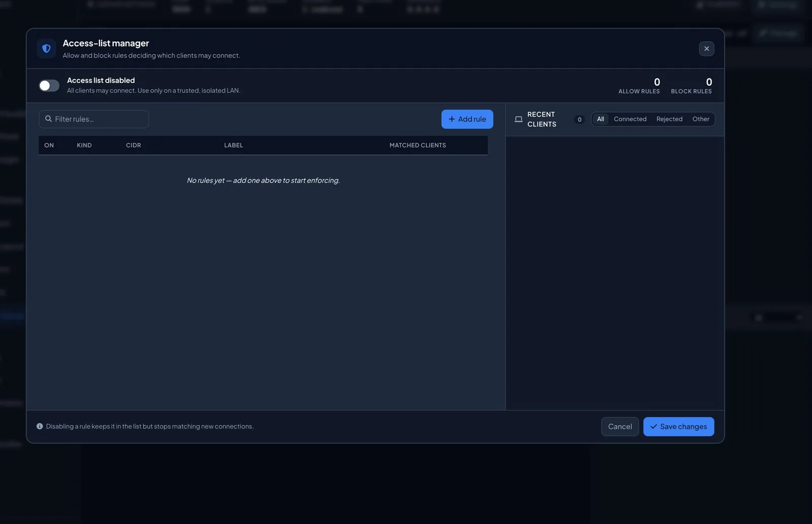812x524 pixels.
Task: Save changes to the access list
Action: coord(679,427)
